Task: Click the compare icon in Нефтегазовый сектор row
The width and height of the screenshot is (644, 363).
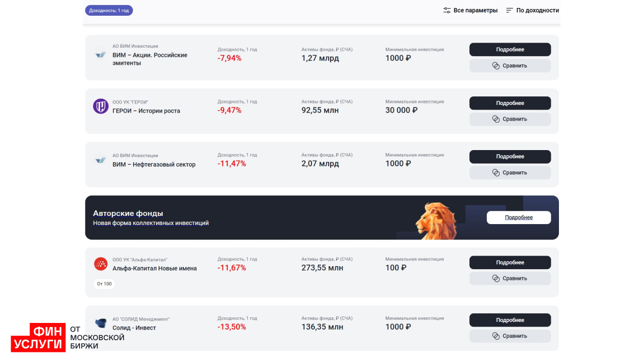Action: [496, 172]
